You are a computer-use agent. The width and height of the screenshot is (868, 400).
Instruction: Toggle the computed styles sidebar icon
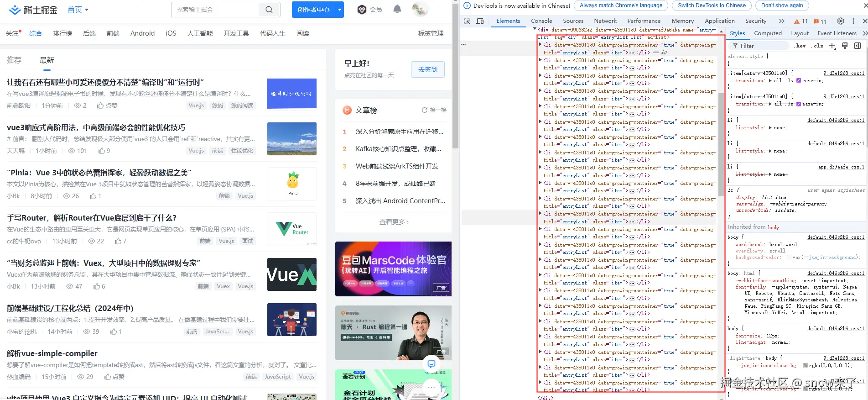[x=858, y=46]
